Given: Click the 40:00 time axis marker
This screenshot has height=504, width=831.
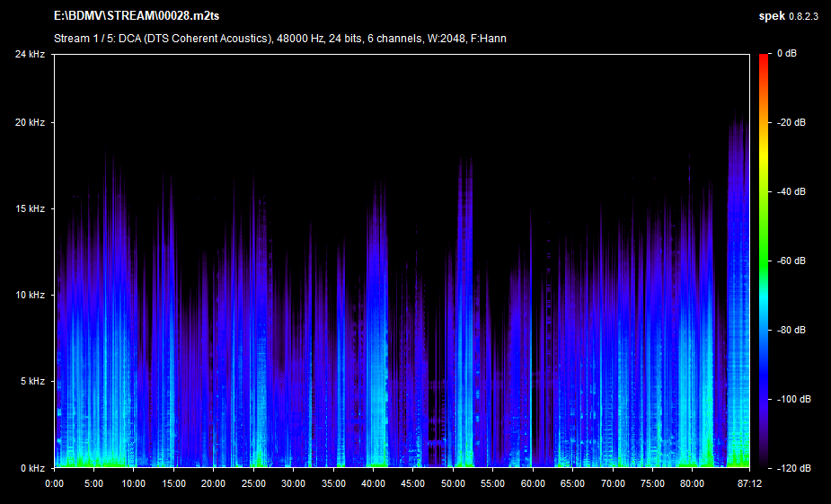Looking at the screenshot, I should pyautogui.click(x=374, y=483).
